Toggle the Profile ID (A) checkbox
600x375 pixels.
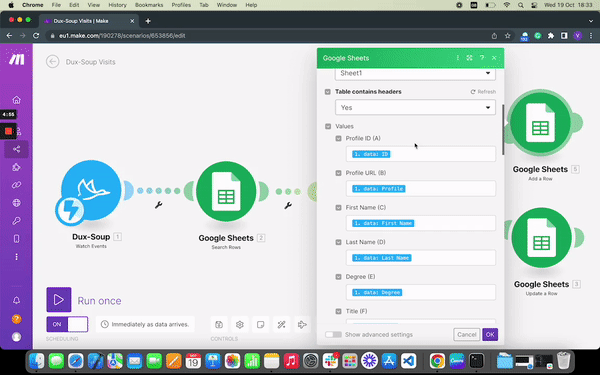[x=338, y=139]
